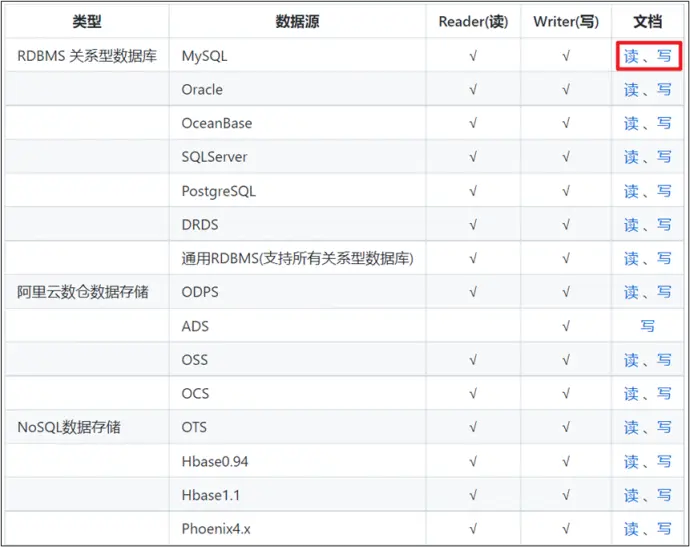
Task: Open the OceanBase 读 doc link
Action: pyautogui.click(x=631, y=123)
